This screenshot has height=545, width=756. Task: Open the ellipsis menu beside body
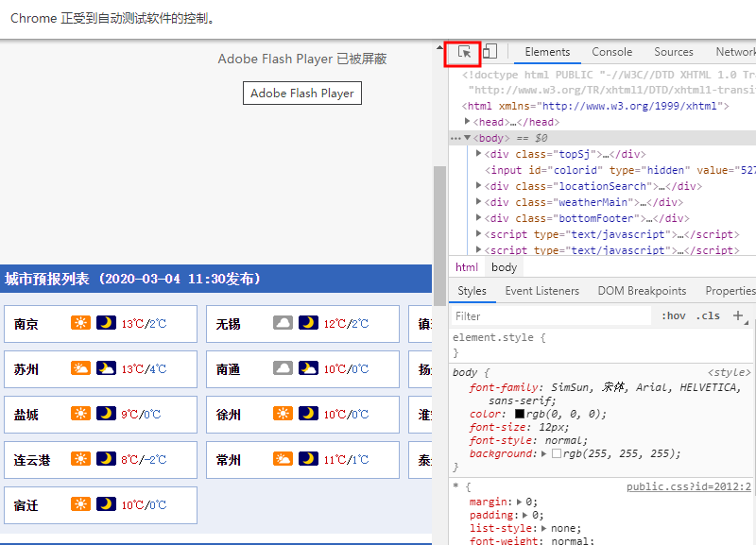point(455,138)
